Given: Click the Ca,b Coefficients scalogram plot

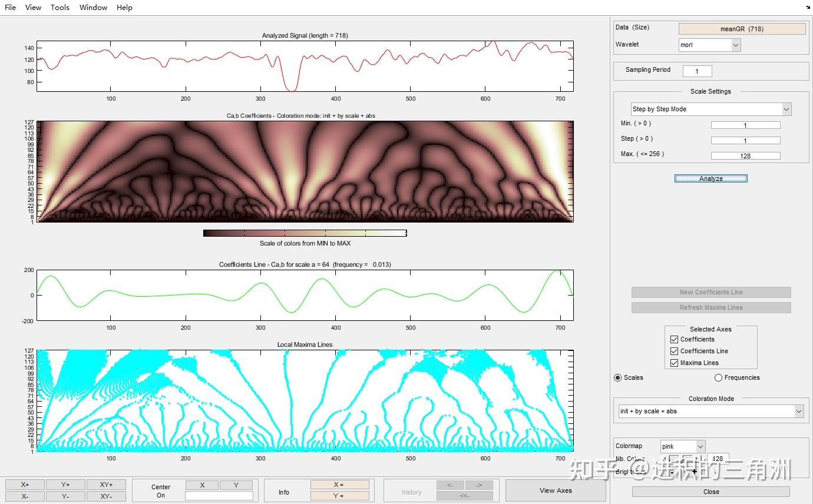Looking at the screenshot, I should pyautogui.click(x=305, y=171).
